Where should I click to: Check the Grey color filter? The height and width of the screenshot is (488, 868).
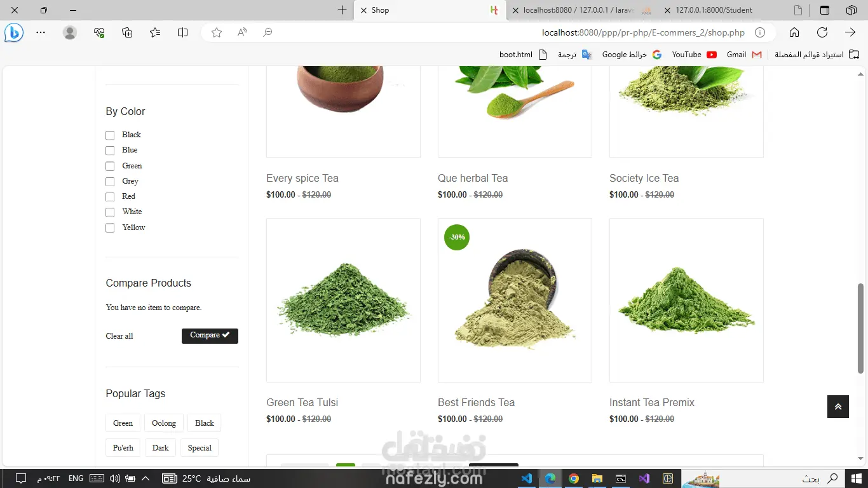pos(110,182)
